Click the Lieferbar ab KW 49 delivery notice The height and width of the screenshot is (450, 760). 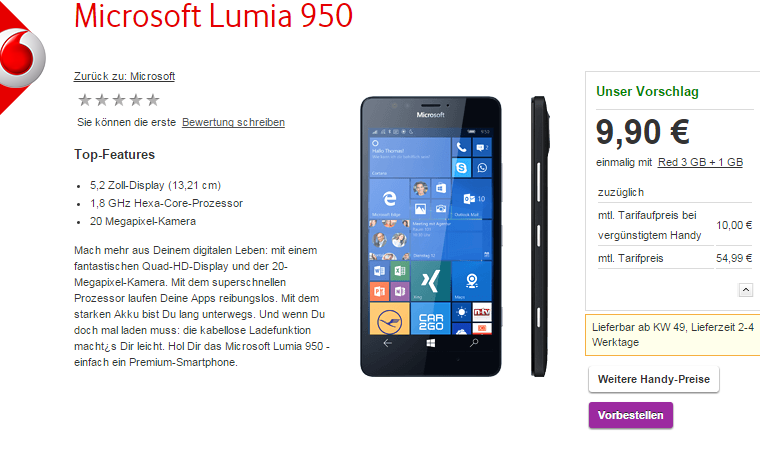673,335
